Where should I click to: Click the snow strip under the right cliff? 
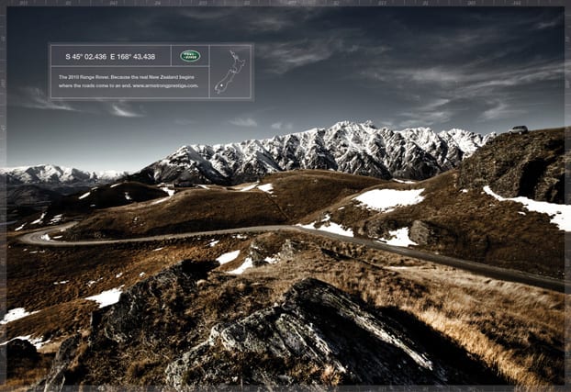point(530,206)
